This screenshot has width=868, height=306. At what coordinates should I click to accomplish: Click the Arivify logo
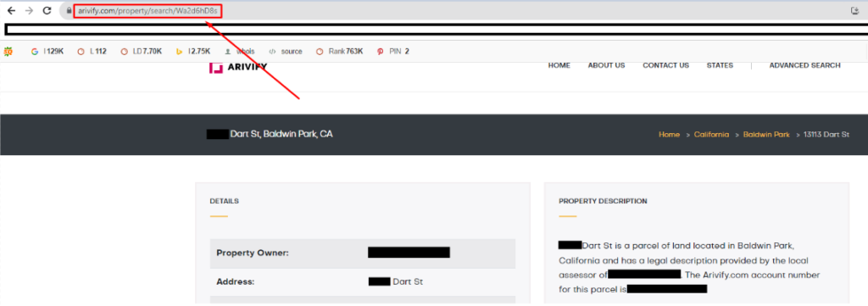(x=238, y=68)
